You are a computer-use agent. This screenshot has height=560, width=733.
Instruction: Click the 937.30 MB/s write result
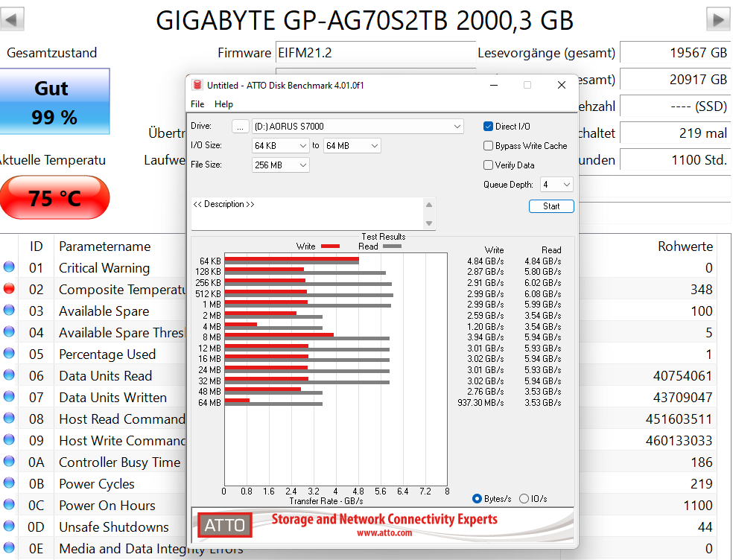[480, 402]
